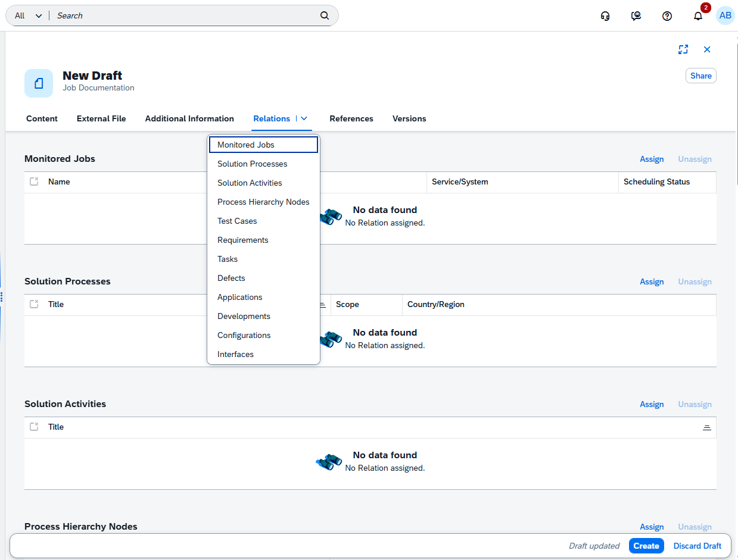This screenshot has height=560, width=738.
Task: Select Solution Processes menu entry
Action: 263,164
